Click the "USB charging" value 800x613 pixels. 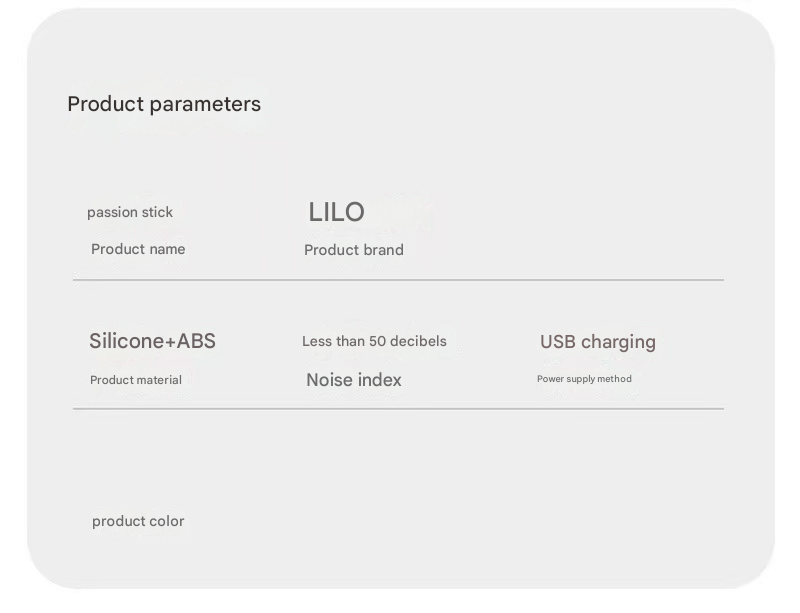(598, 342)
